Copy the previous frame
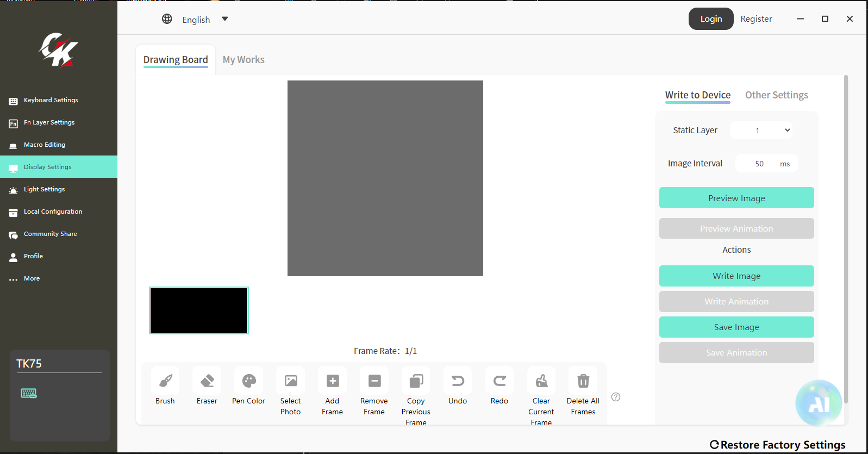This screenshot has height=454, width=868. [x=416, y=381]
